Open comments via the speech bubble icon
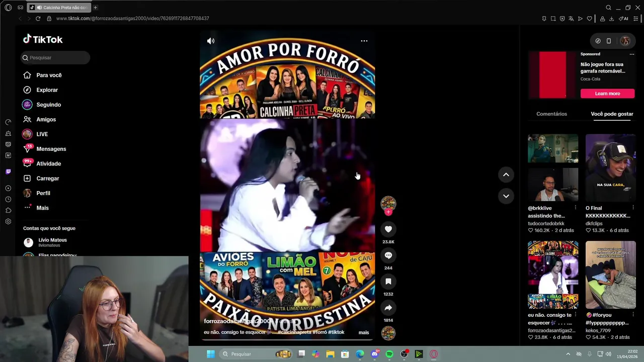The height and width of the screenshot is (362, 644). (x=388, y=255)
